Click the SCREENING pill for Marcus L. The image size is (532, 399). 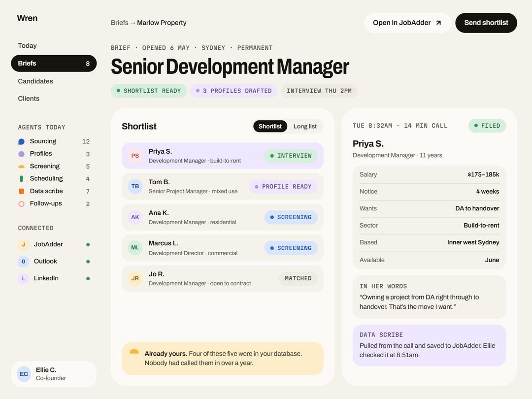coord(291,248)
